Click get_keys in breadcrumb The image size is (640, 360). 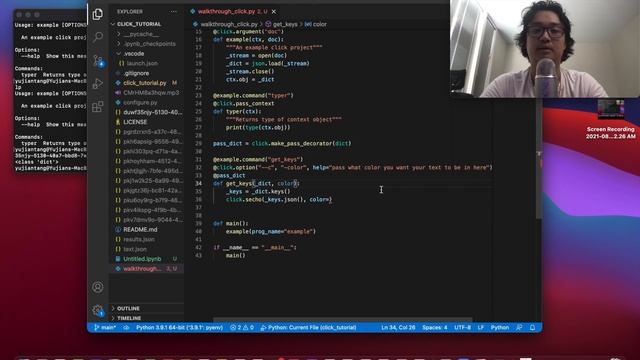click(x=285, y=24)
